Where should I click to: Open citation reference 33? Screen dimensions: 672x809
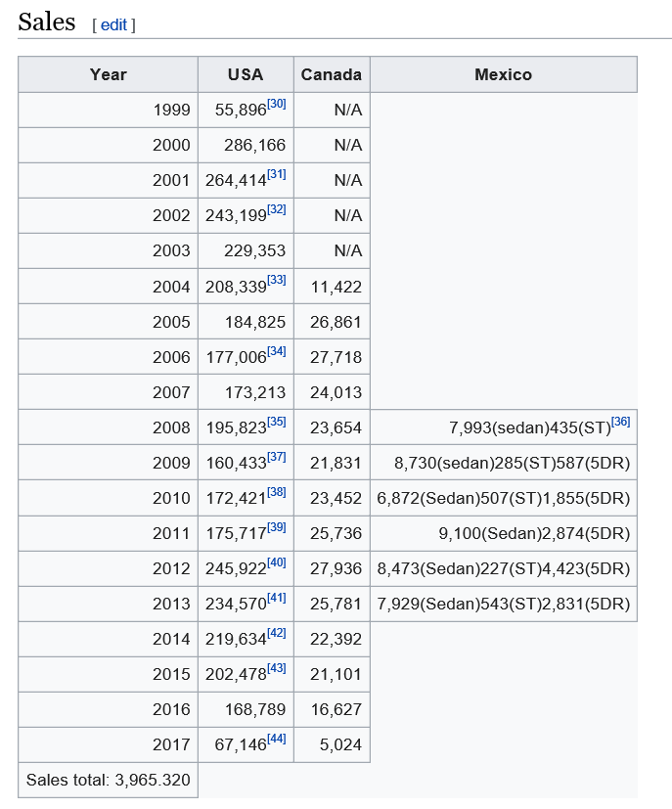pos(277,280)
